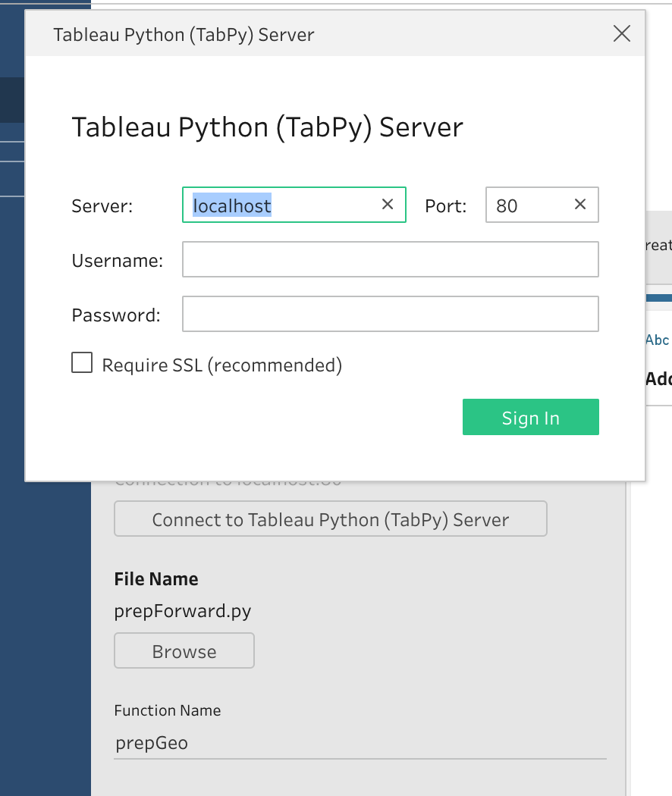Click the File Name heading
672x796 pixels.
coord(156,578)
